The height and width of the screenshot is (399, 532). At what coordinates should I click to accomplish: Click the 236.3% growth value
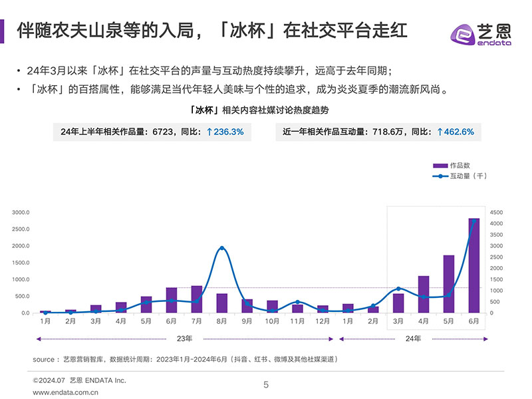coord(228,132)
